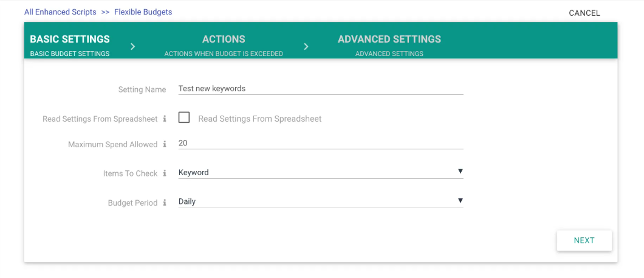Select the Keyword combo box field
644x278 pixels.
[316, 173]
